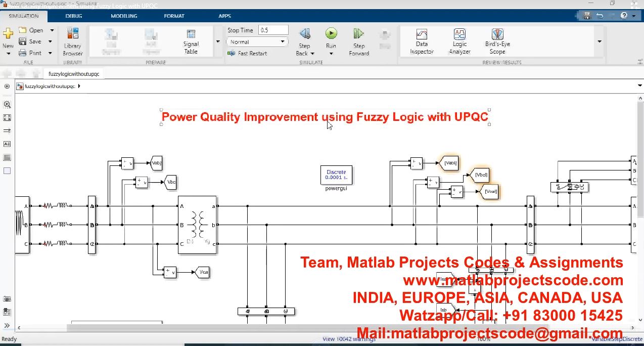This screenshot has width=644, height=346.
Task: Select the Annotation tool in left palette
Action: [x=7, y=144]
